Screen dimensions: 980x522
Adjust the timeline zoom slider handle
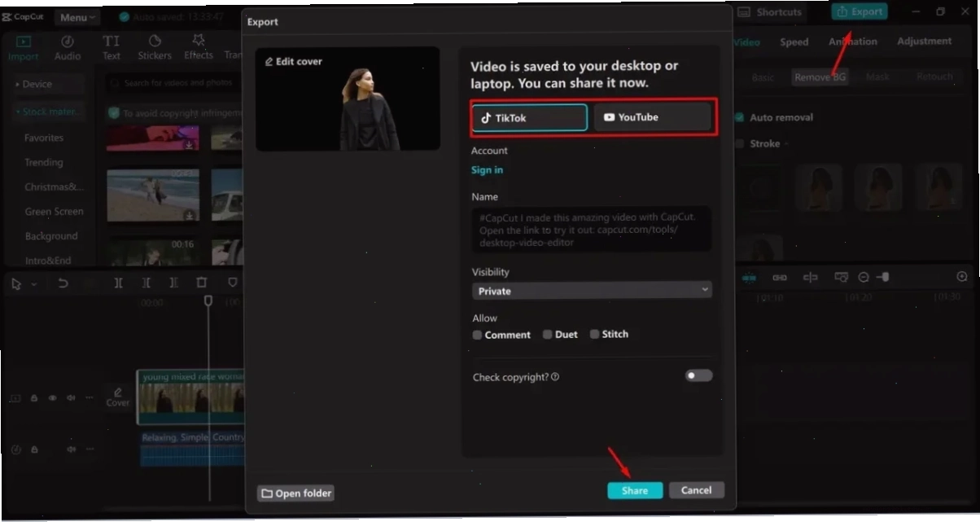pos(885,278)
